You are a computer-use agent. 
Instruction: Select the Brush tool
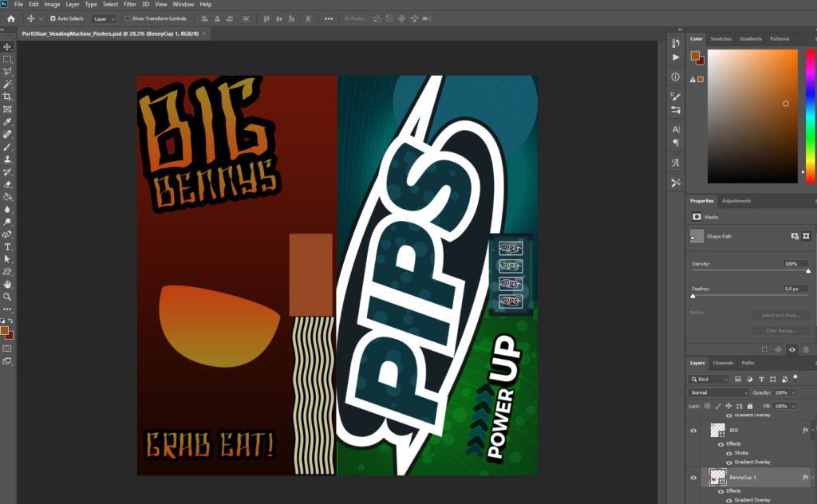(7, 147)
